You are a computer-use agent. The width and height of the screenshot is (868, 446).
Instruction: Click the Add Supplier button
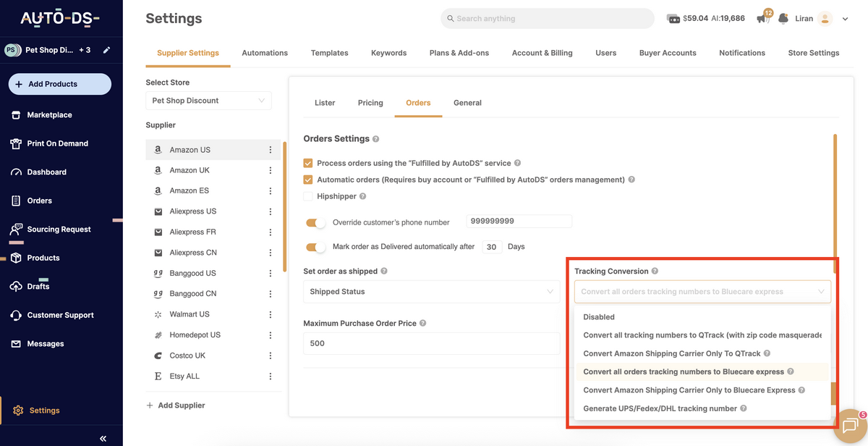point(176,405)
